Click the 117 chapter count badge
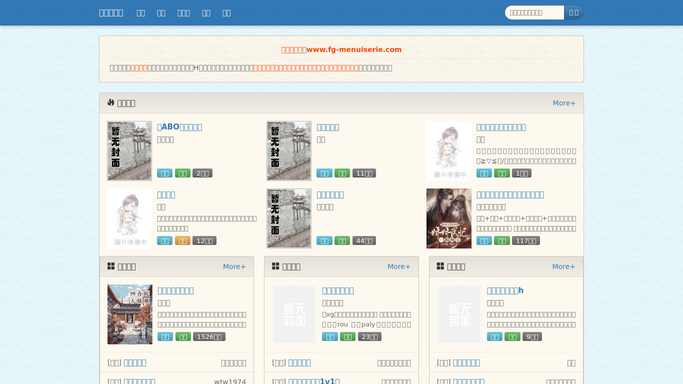 pyautogui.click(x=526, y=241)
